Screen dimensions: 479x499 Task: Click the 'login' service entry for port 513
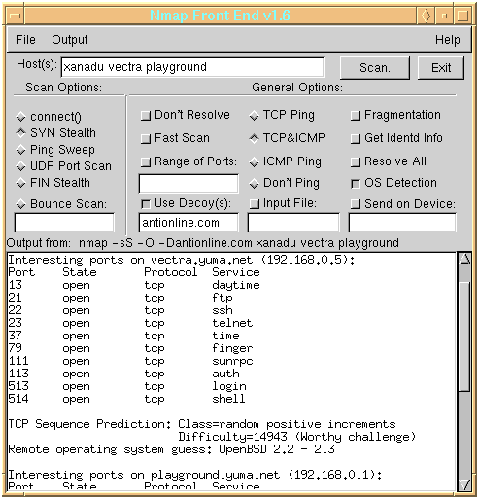(229, 386)
